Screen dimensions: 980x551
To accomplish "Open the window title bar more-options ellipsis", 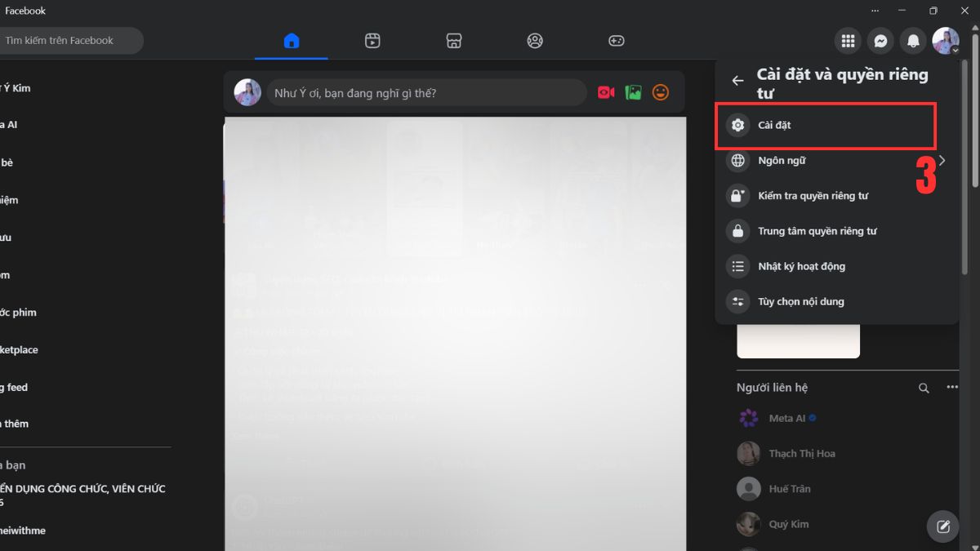I will pos(875,11).
